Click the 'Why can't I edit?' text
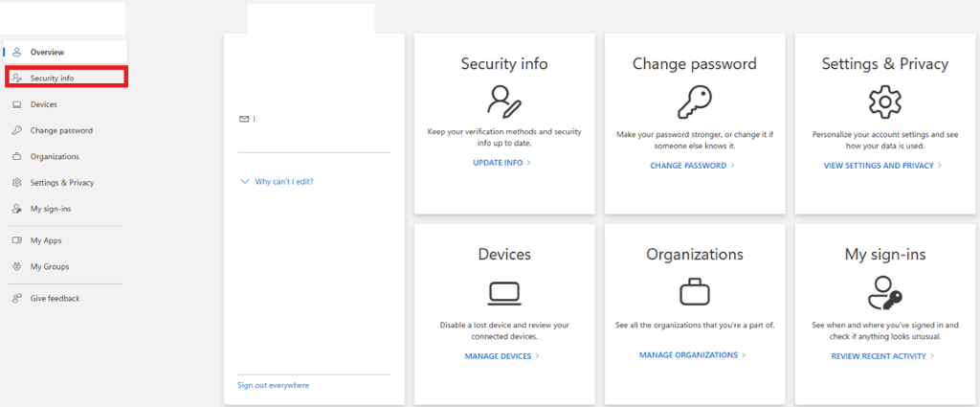 click(284, 182)
